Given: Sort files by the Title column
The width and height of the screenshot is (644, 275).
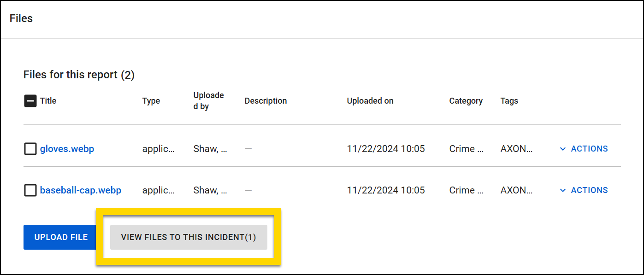Looking at the screenshot, I should click(x=48, y=100).
